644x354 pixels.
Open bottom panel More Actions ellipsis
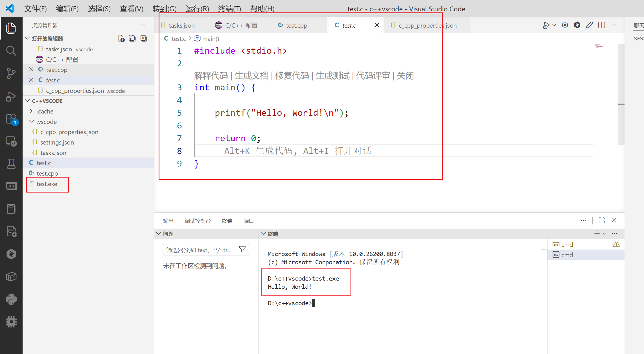coord(583,220)
